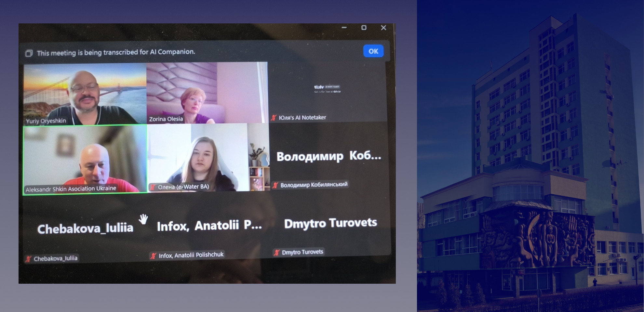This screenshot has height=312, width=644.
Task: Click muted mic icon beside Юля's AI Notetaker
Action: click(x=274, y=118)
